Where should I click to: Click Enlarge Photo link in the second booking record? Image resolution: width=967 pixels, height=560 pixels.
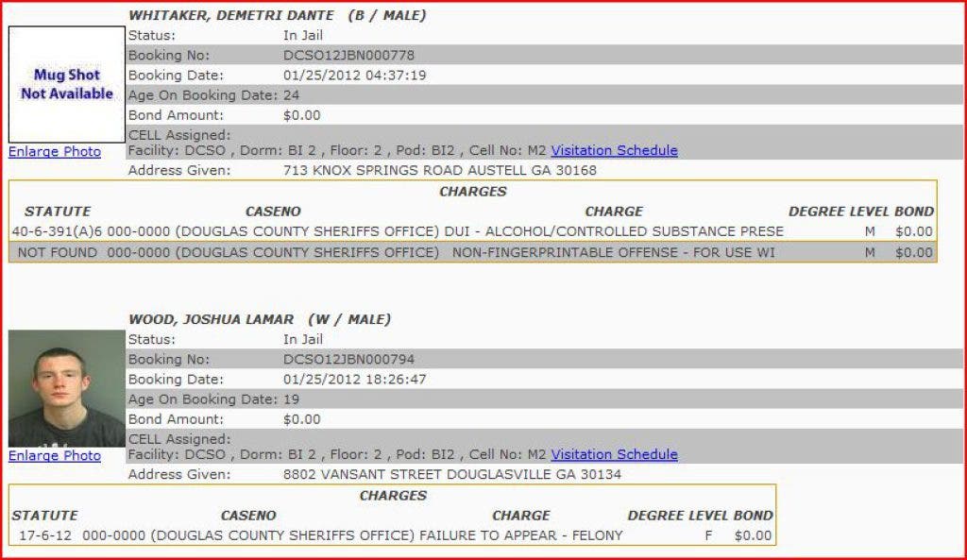point(55,455)
